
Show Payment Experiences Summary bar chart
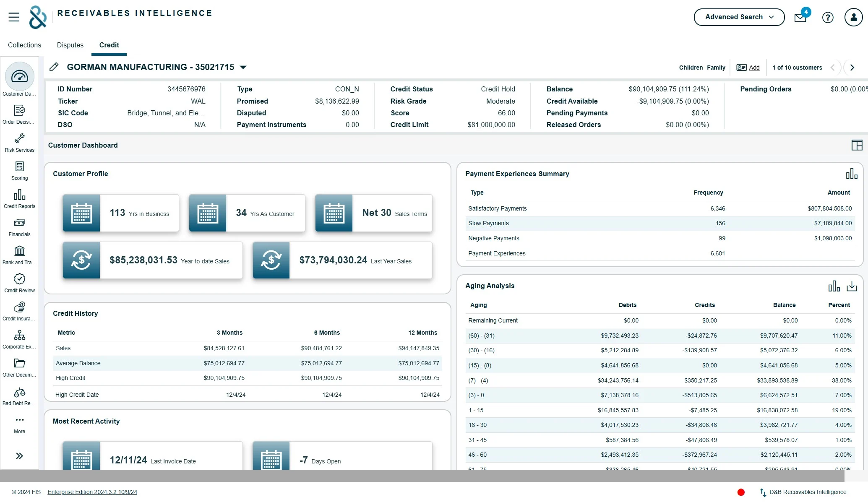click(x=851, y=174)
